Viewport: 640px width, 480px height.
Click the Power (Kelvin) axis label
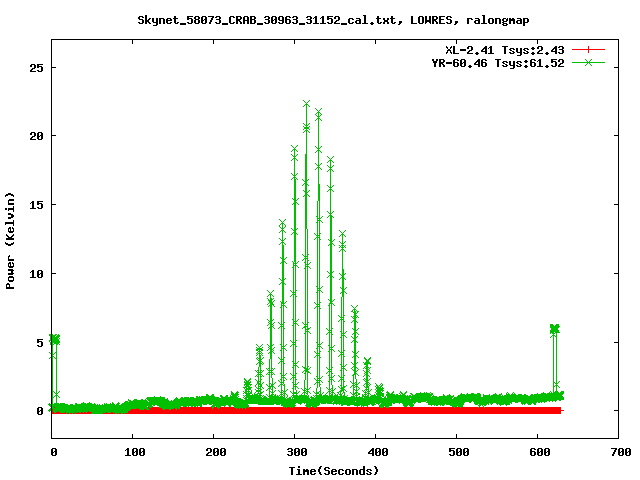[x=10, y=241]
